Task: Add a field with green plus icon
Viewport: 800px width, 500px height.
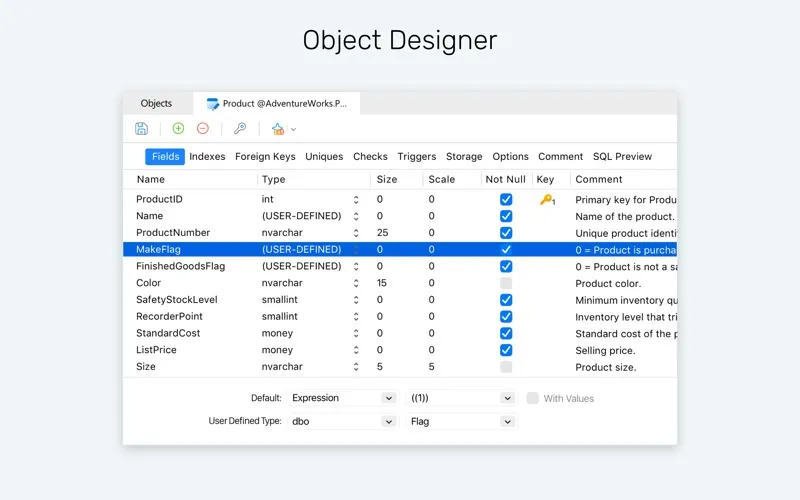Action: tap(178, 129)
